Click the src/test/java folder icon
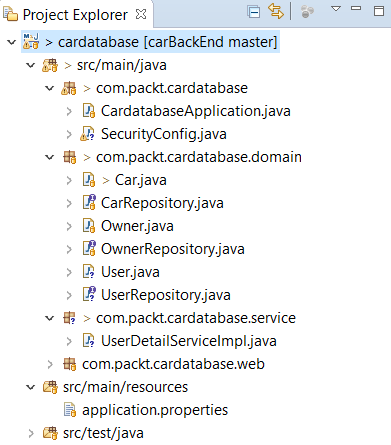Screen dimensions: 391x445 pyautogui.click(x=50, y=433)
